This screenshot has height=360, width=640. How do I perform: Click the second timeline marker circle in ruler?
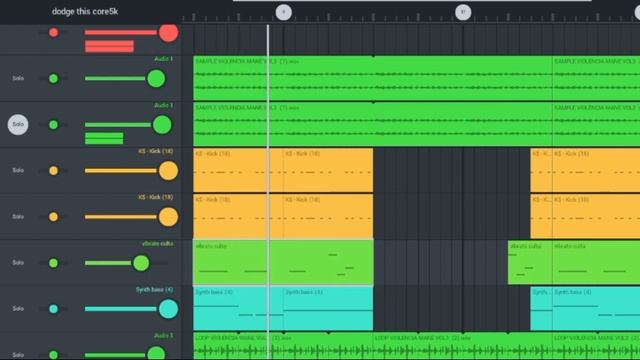coord(463,12)
